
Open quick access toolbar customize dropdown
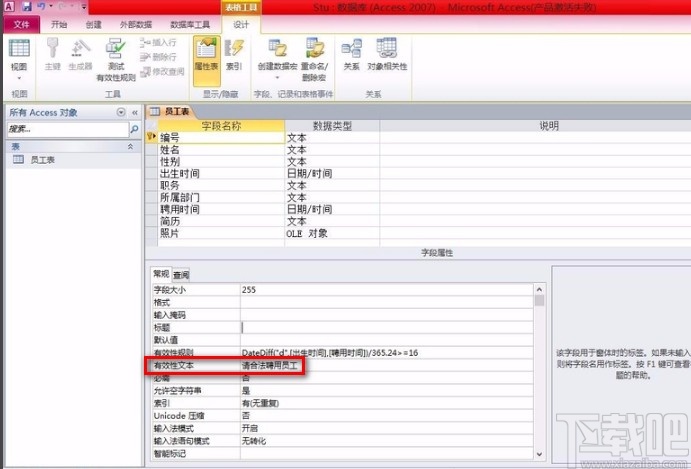pos(84,7)
